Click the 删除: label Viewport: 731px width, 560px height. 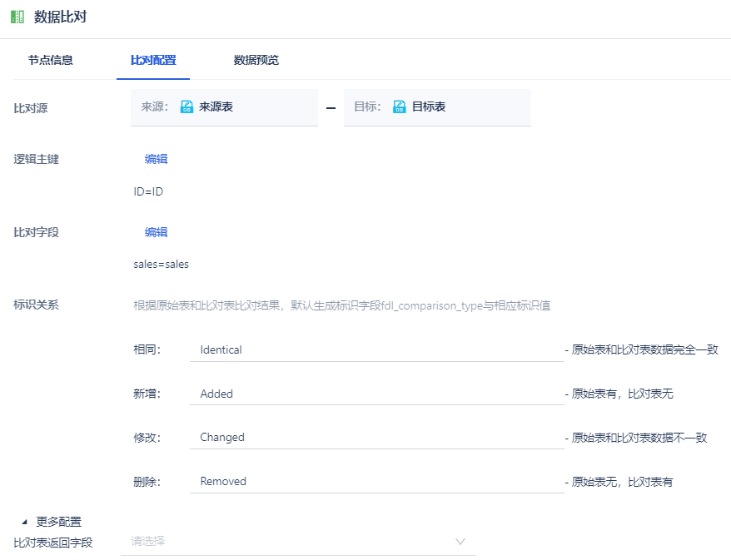click(147, 482)
